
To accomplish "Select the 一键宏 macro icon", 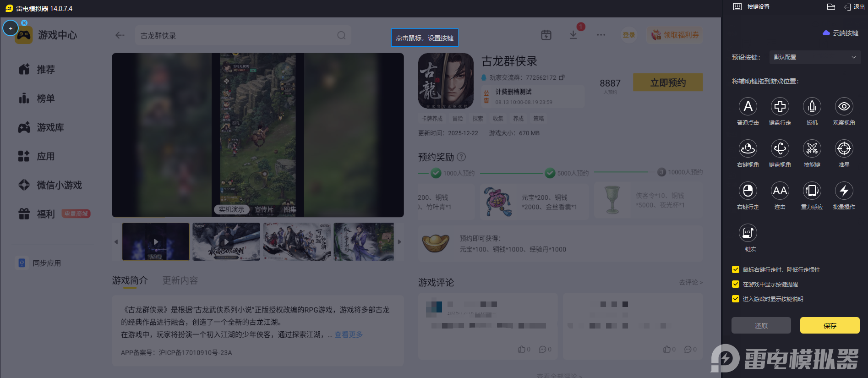I will pyautogui.click(x=748, y=233).
